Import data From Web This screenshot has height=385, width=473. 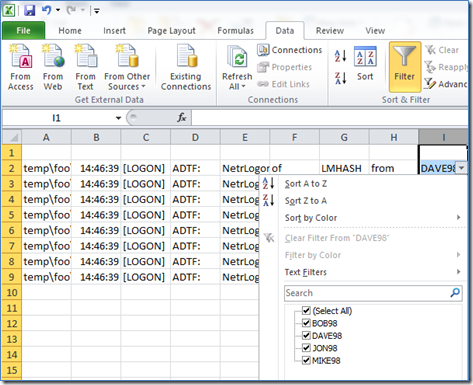click(x=53, y=67)
